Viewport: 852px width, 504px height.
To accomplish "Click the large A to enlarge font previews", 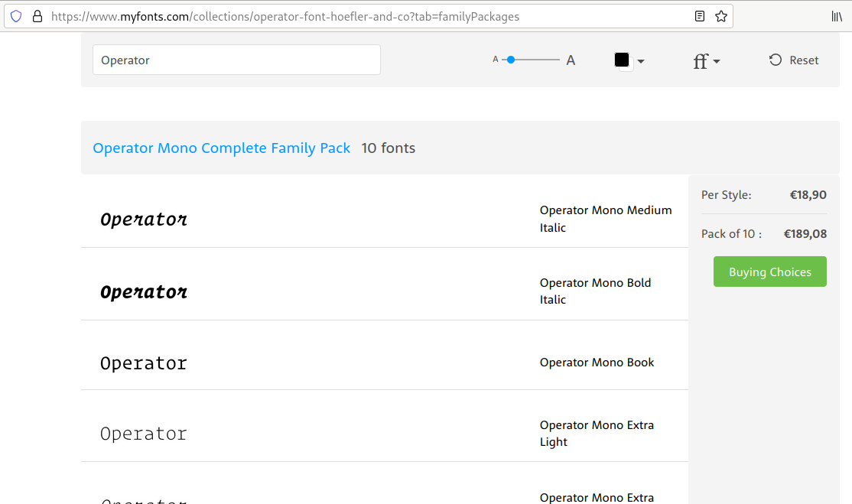I will (x=571, y=59).
